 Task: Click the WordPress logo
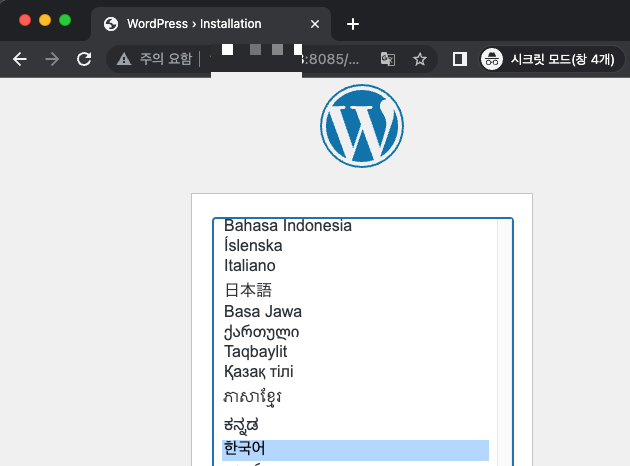(362, 126)
